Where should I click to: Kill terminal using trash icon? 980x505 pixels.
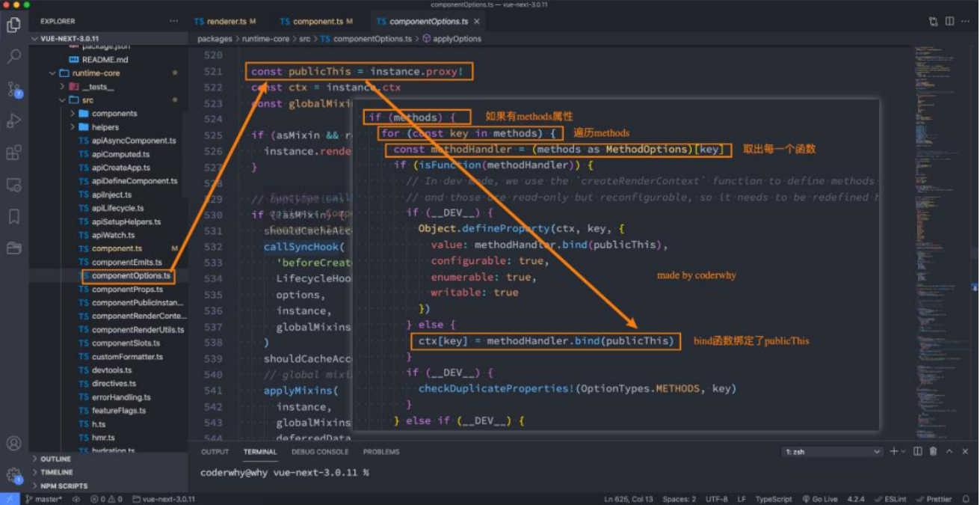pos(934,452)
